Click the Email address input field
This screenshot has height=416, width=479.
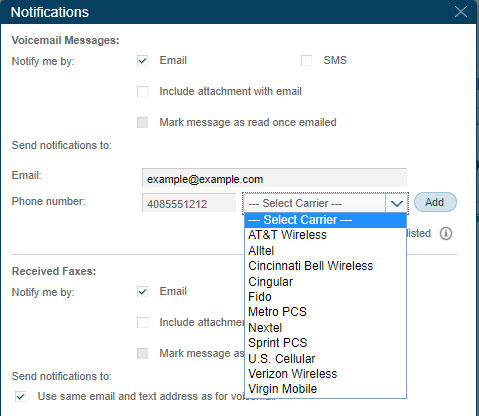pos(274,178)
